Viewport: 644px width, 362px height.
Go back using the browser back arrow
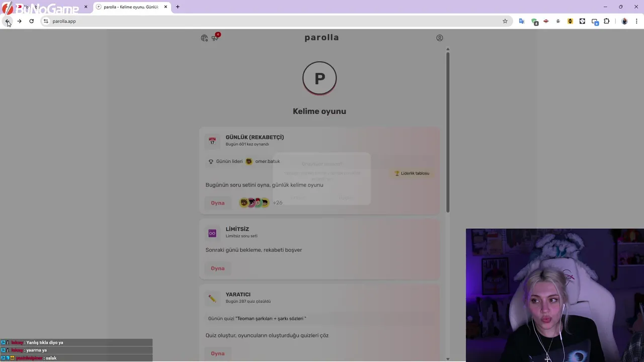click(8, 21)
